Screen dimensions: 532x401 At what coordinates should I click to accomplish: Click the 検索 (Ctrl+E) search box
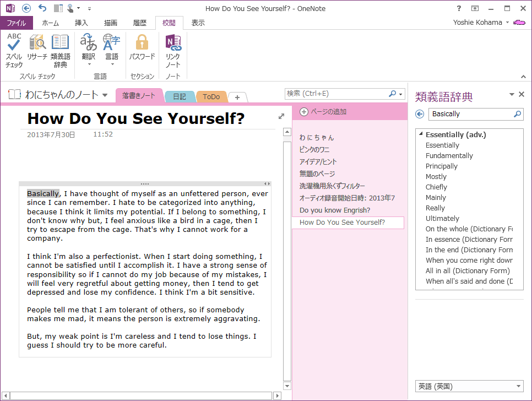[x=336, y=94]
